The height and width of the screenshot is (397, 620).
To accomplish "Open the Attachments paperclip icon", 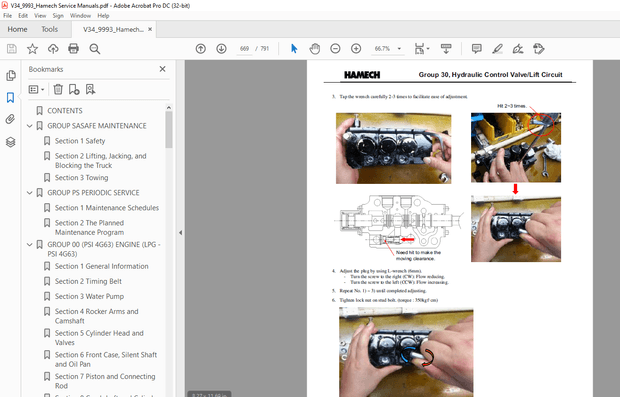I will pyautogui.click(x=11, y=119).
